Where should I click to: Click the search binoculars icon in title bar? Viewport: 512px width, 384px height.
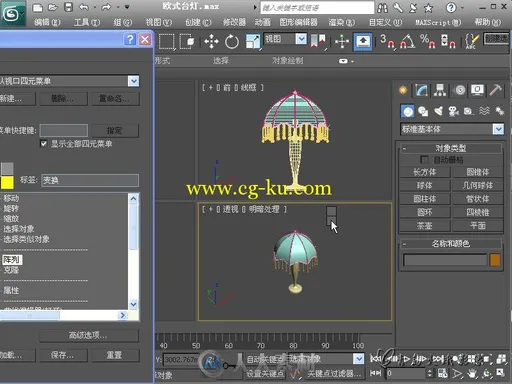(x=383, y=7)
